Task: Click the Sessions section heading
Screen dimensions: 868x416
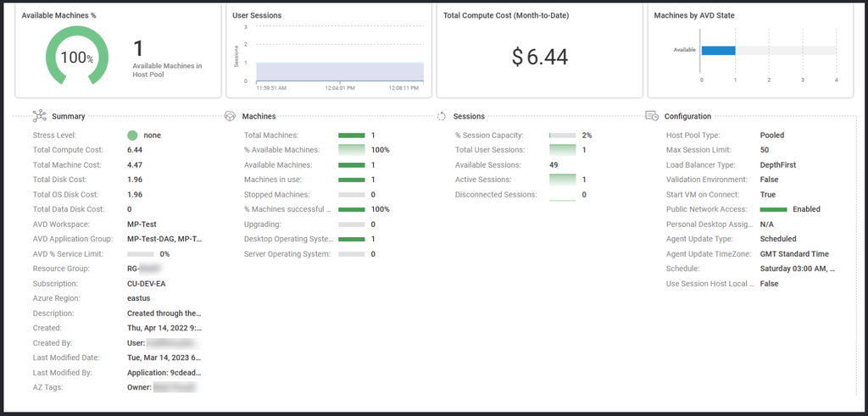Action: 469,116
